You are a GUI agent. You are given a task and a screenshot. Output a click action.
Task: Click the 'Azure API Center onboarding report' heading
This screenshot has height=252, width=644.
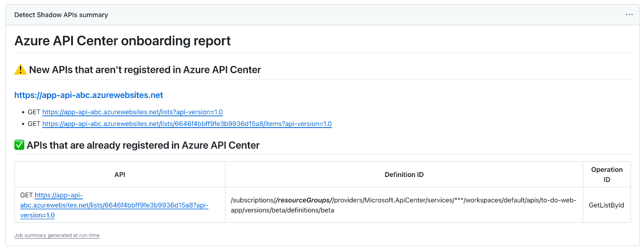click(x=122, y=41)
